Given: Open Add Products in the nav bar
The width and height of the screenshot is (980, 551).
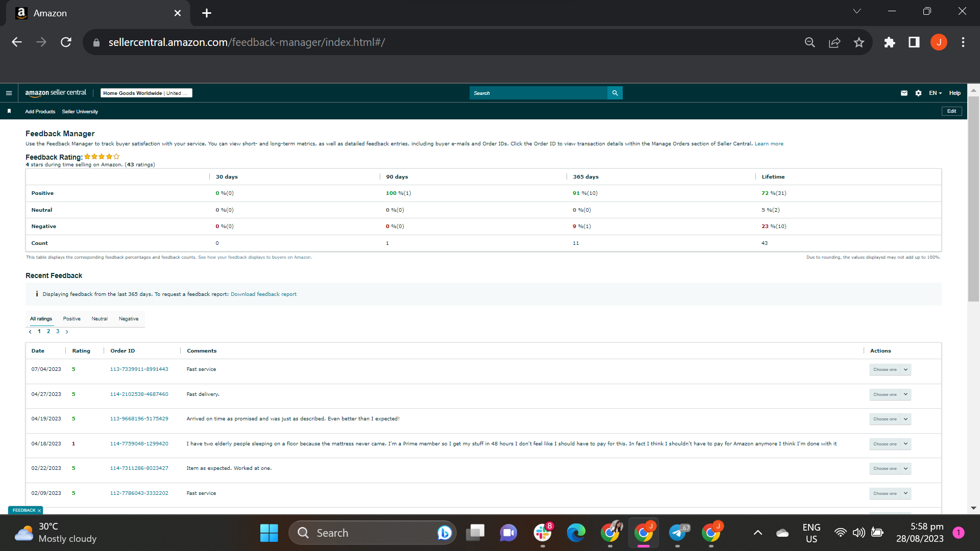Looking at the screenshot, I should (x=40, y=112).
